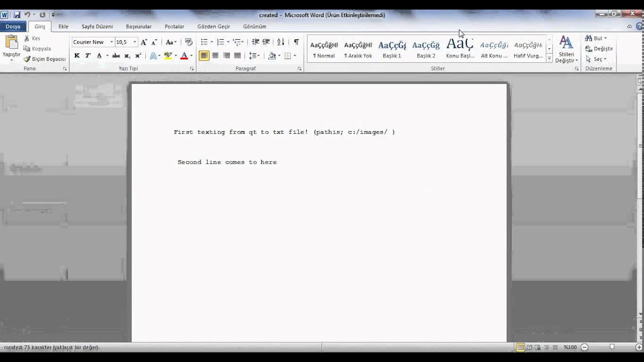Open the Dosya file tab
This screenshot has height=362, width=644.
[13, 27]
